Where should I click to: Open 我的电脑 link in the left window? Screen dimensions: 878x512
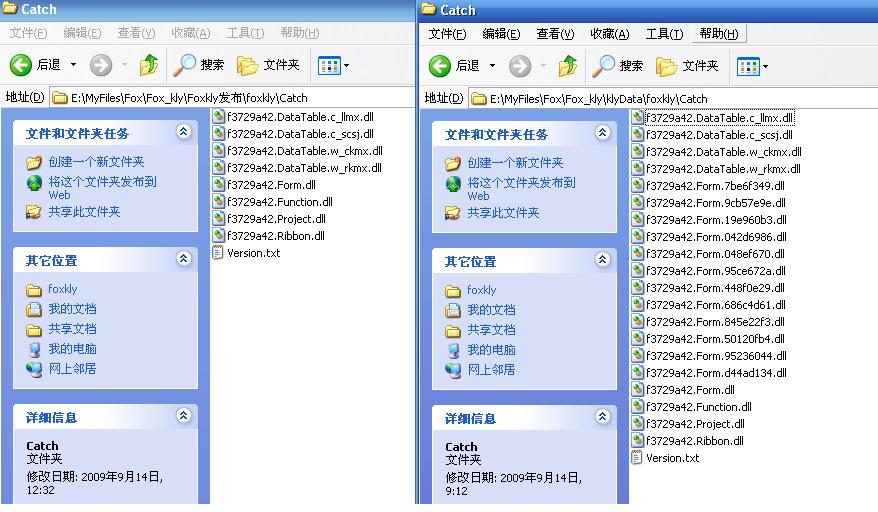point(72,348)
